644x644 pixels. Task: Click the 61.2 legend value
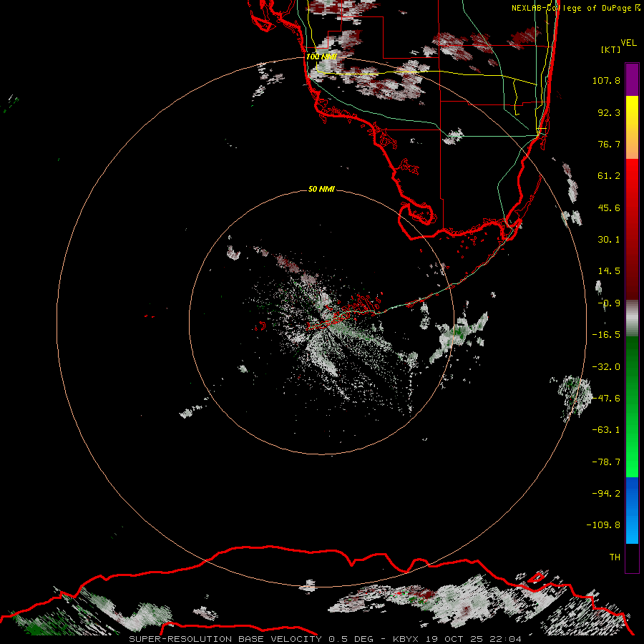click(x=609, y=176)
